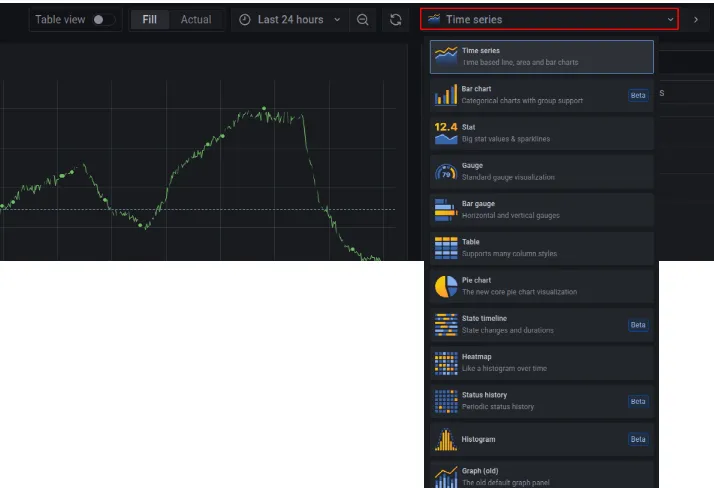This screenshot has height=488, width=714.
Task: Click the Time series line chart icon
Action: point(446,56)
